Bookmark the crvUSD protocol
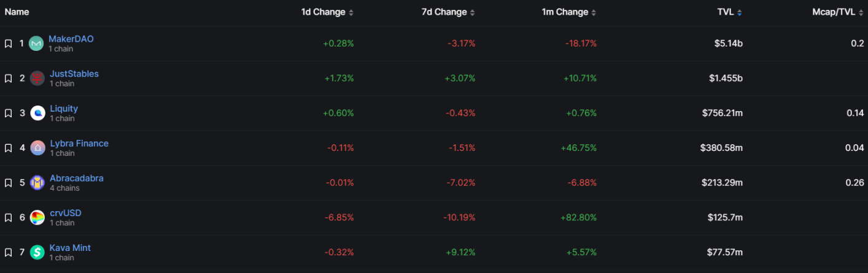Image resolution: width=868 pixels, height=273 pixels. point(9,218)
